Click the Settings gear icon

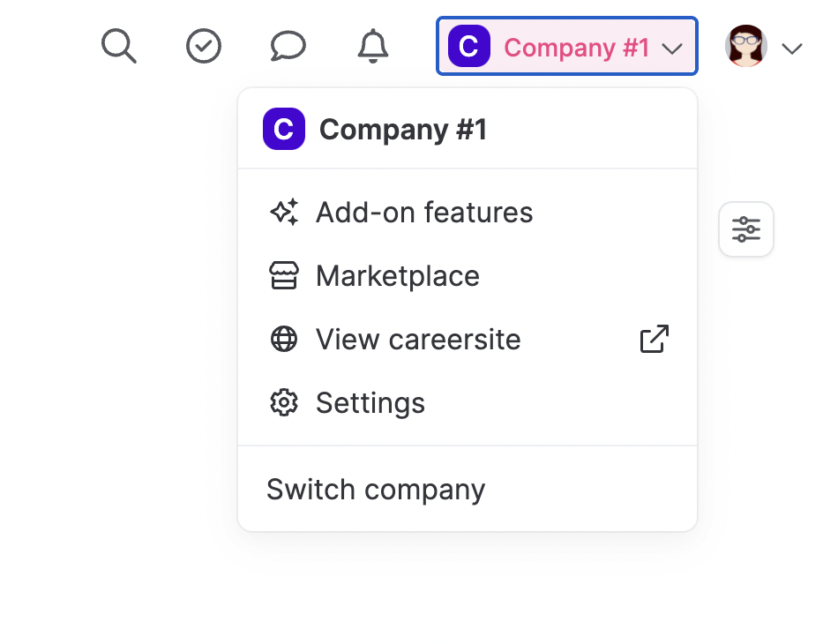coord(284,403)
